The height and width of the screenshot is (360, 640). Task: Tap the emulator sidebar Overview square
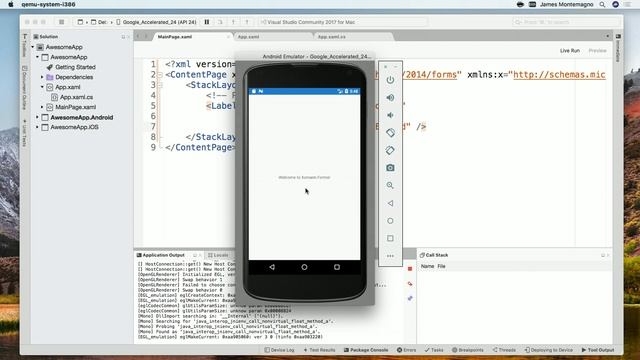(x=390, y=238)
